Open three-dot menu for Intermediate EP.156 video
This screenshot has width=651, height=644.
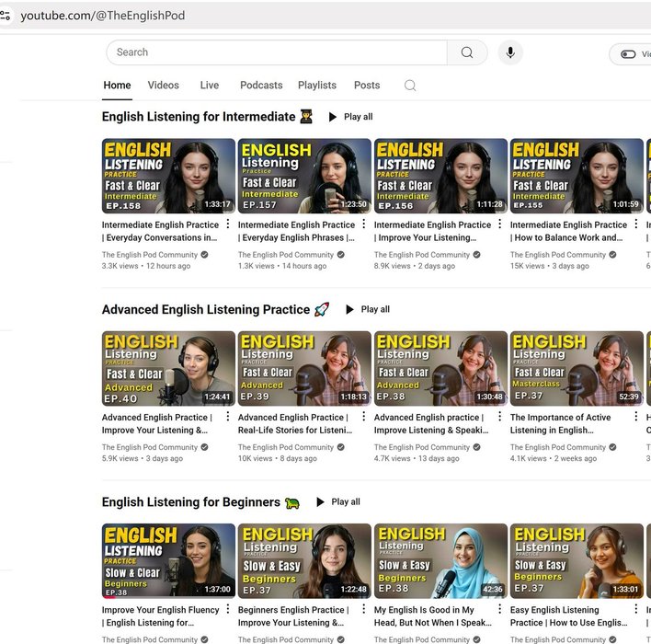pos(499,224)
